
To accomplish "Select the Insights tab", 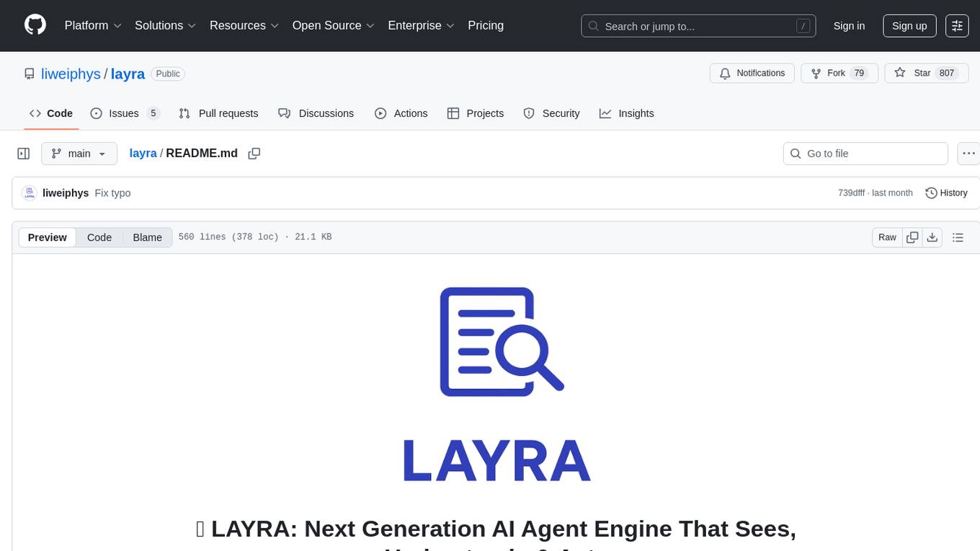I will tap(627, 113).
